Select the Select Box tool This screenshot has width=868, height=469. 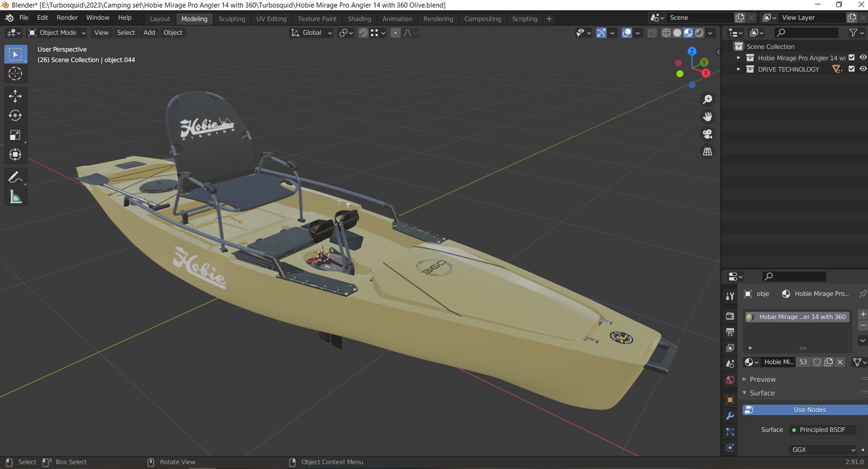coord(15,54)
